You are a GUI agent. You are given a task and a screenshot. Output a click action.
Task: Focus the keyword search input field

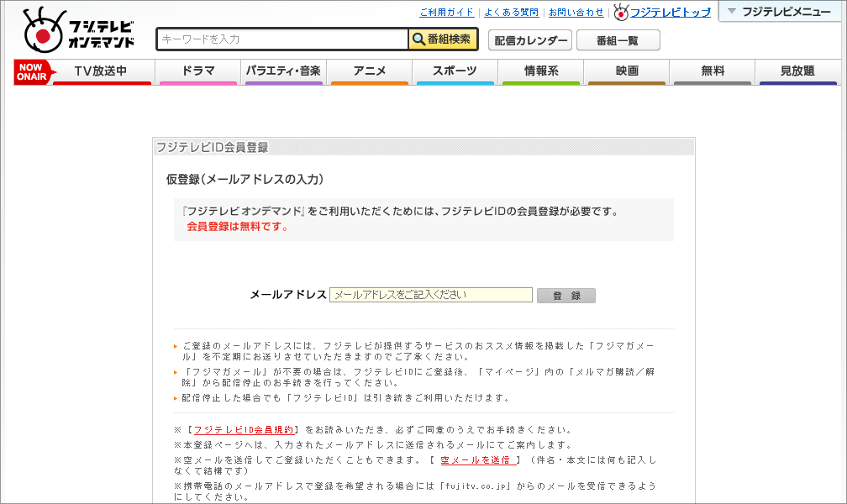point(282,39)
